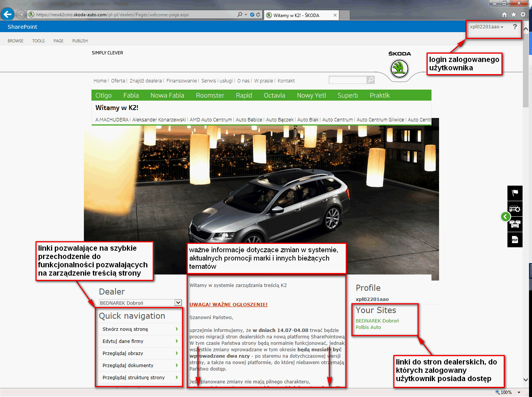Click arrow next to Przeglądaj strukturę strony
Screen dimensions: 532x397
pyautogui.click(x=176, y=377)
